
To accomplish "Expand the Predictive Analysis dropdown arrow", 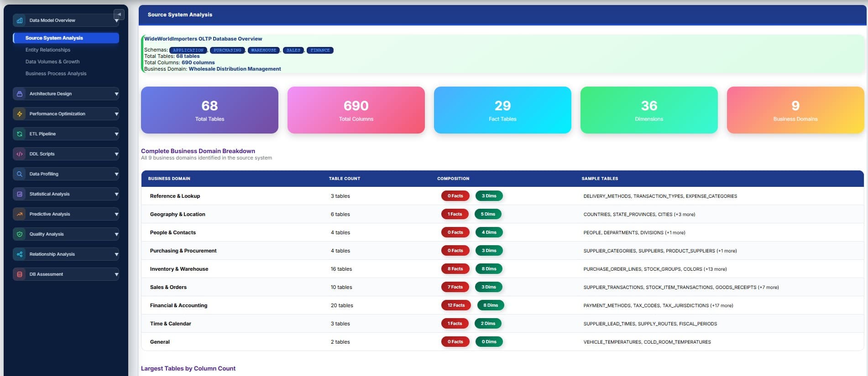I will (116, 214).
